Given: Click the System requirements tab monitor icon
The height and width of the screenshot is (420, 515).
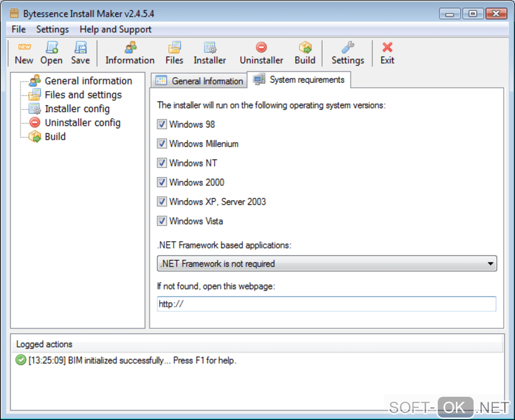Looking at the screenshot, I should [259, 80].
